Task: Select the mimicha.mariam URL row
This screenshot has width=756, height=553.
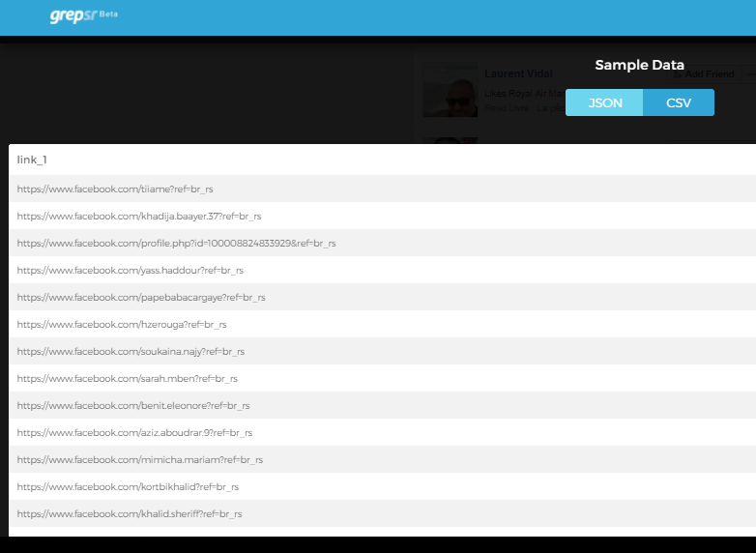Action: (382, 459)
